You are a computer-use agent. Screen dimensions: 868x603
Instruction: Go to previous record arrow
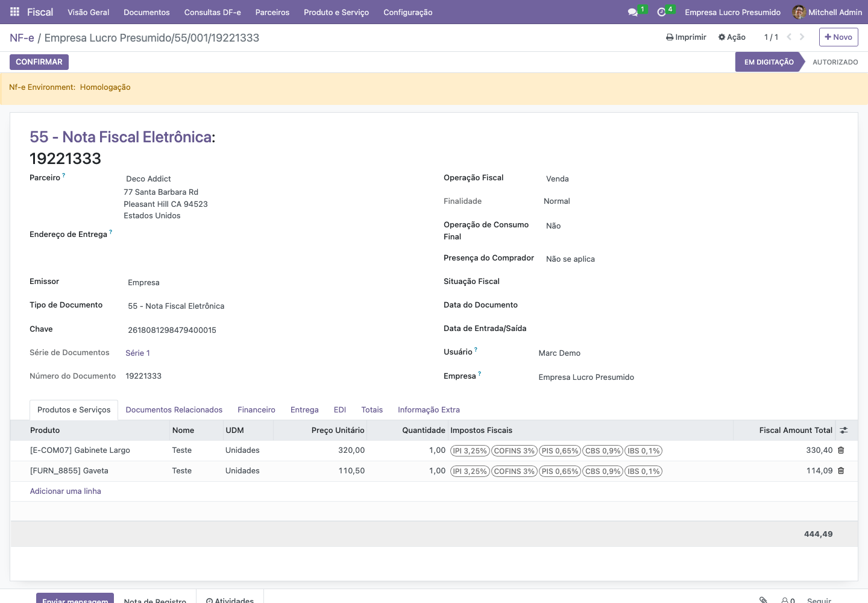(789, 37)
